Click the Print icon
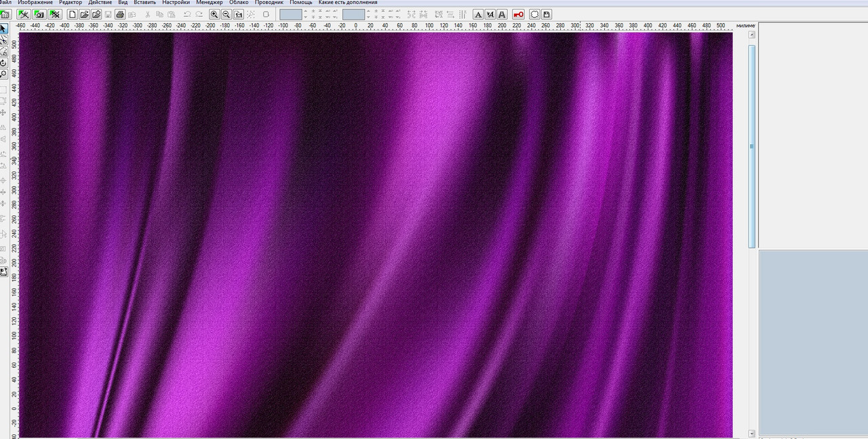The image size is (868, 439). (120, 14)
